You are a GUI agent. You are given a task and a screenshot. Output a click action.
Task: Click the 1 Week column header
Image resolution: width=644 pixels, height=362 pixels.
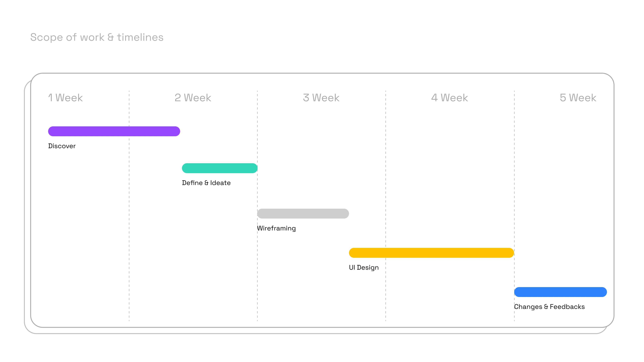(65, 98)
